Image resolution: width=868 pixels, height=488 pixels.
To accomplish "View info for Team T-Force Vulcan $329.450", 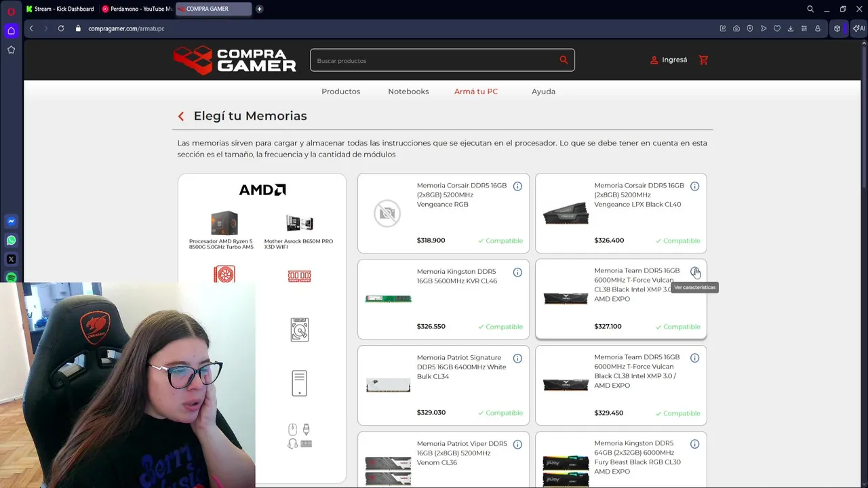I will (694, 358).
